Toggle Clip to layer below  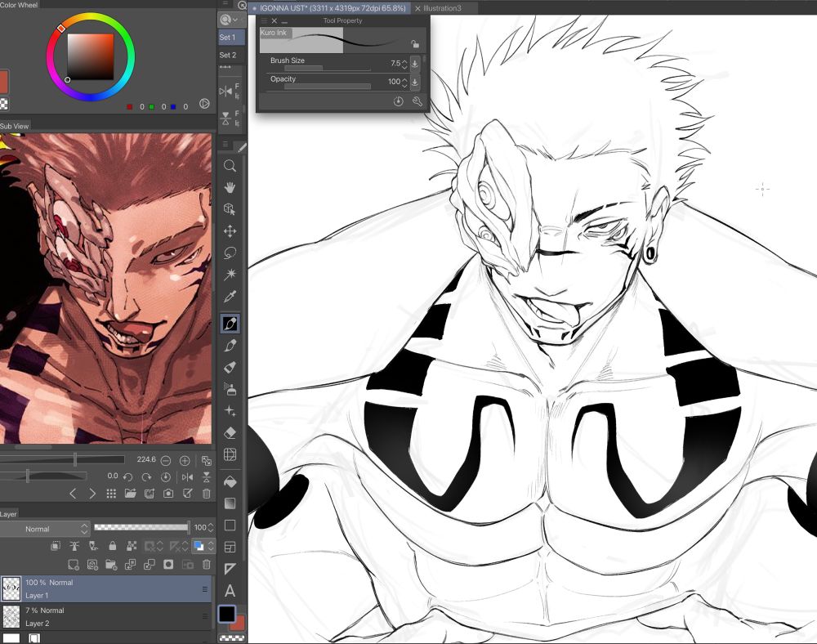[x=56, y=546]
